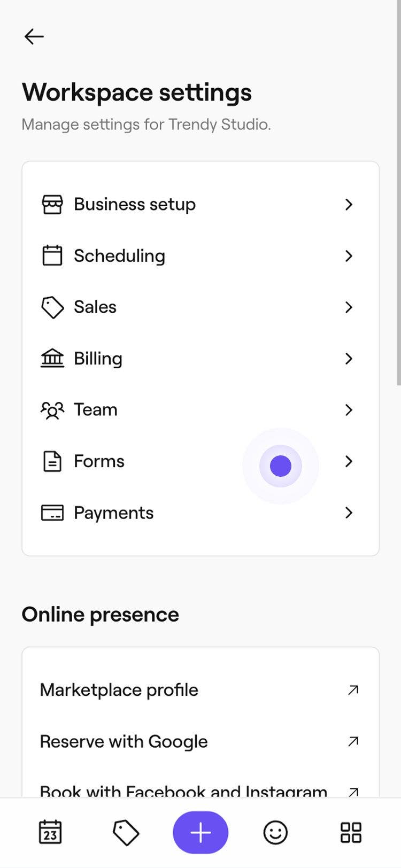Open clients smiley face icon
Viewport: 401px width, 868px height.
275,832
